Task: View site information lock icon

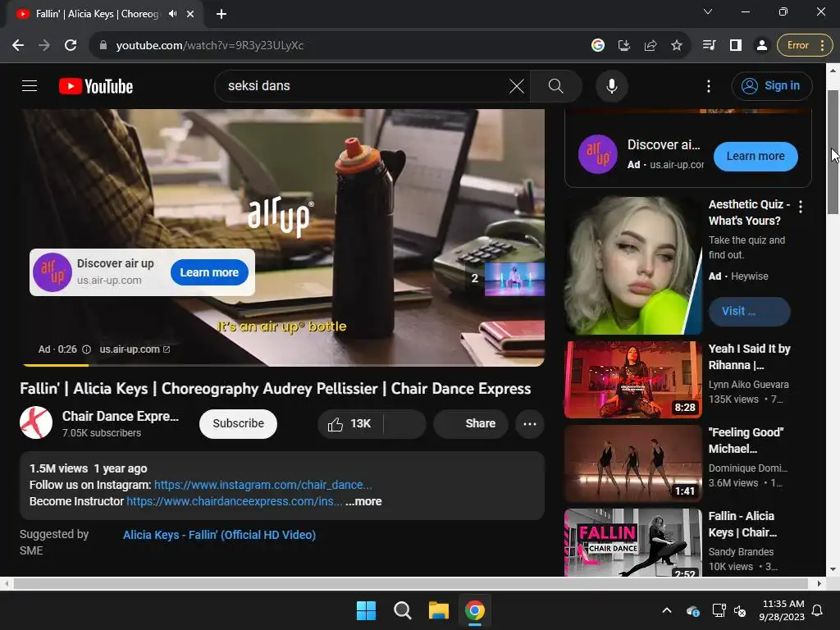Action: click(x=103, y=45)
